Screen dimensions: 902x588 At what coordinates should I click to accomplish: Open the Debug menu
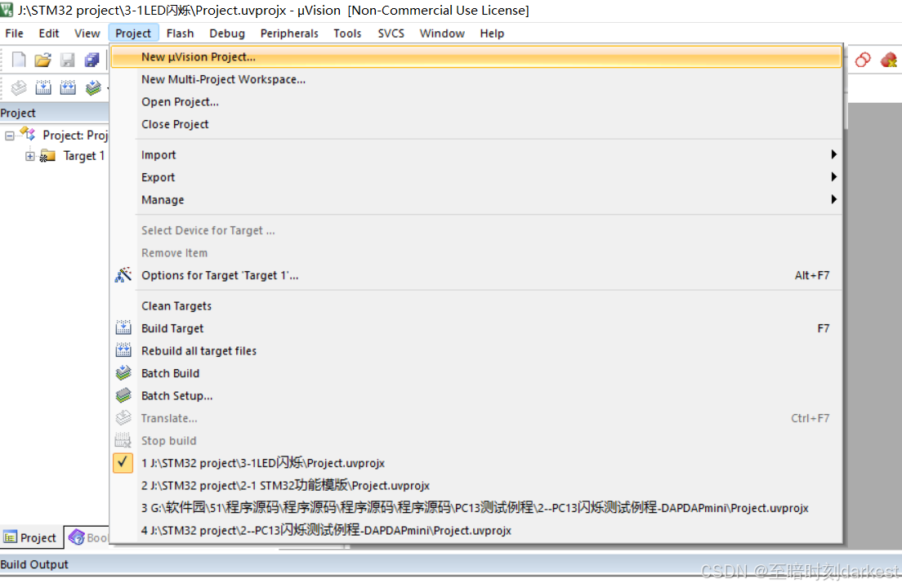pyautogui.click(x=227, y=33)
